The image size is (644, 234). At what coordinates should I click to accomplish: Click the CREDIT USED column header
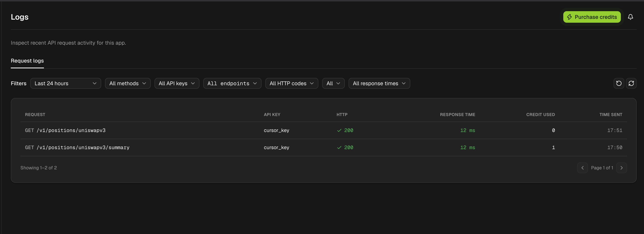[541, 115]
